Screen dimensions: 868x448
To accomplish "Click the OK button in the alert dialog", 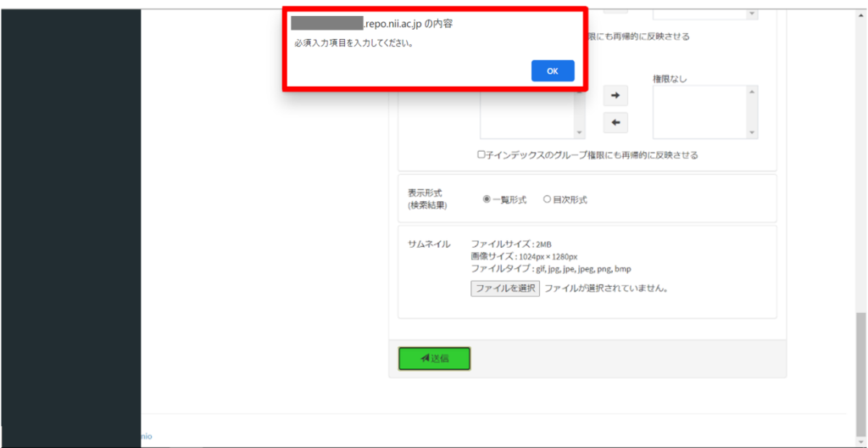I will pyautogui.click(x=553, y=71).
